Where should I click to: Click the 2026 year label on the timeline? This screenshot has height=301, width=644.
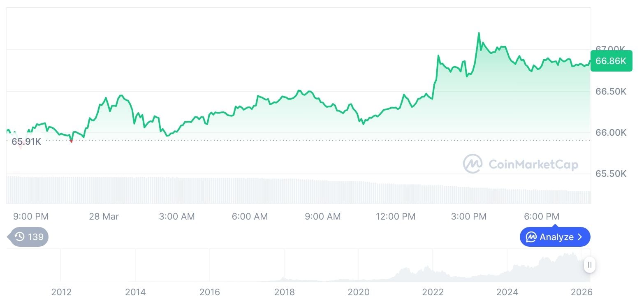tap(582, 292)
